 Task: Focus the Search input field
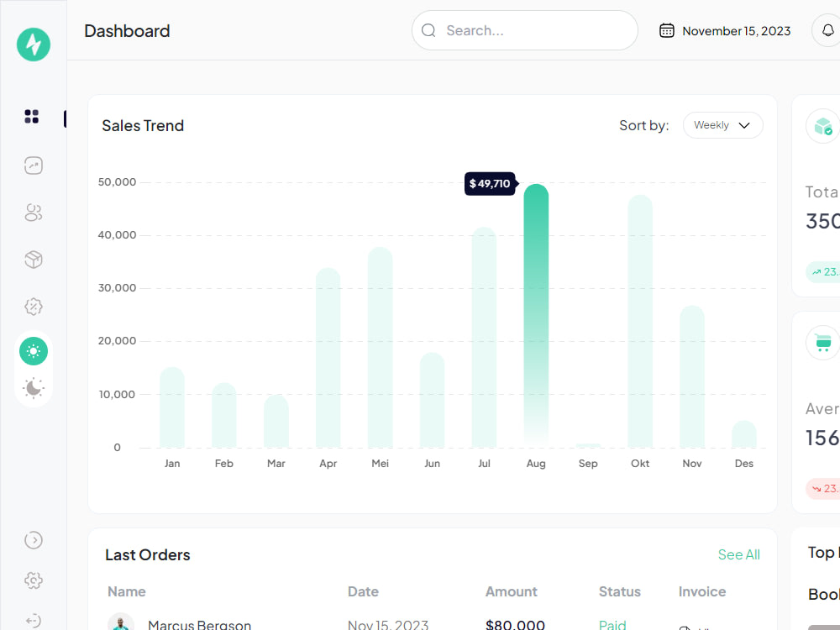point(524,30)
